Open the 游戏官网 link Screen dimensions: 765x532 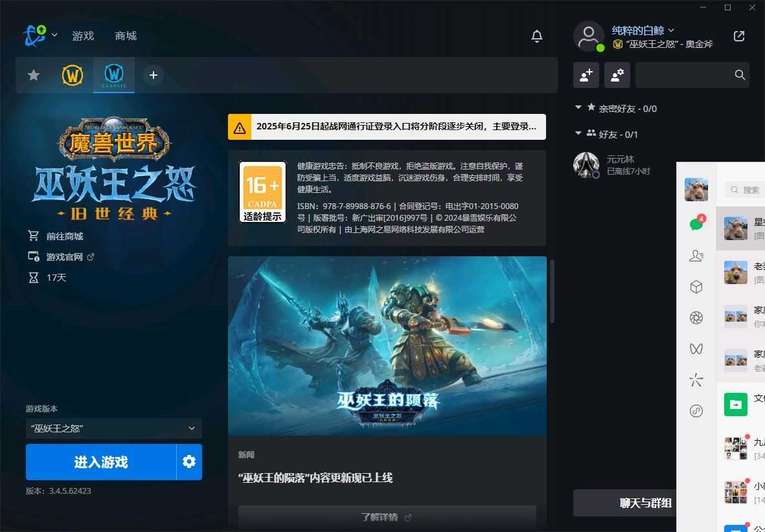click(64, 257)
